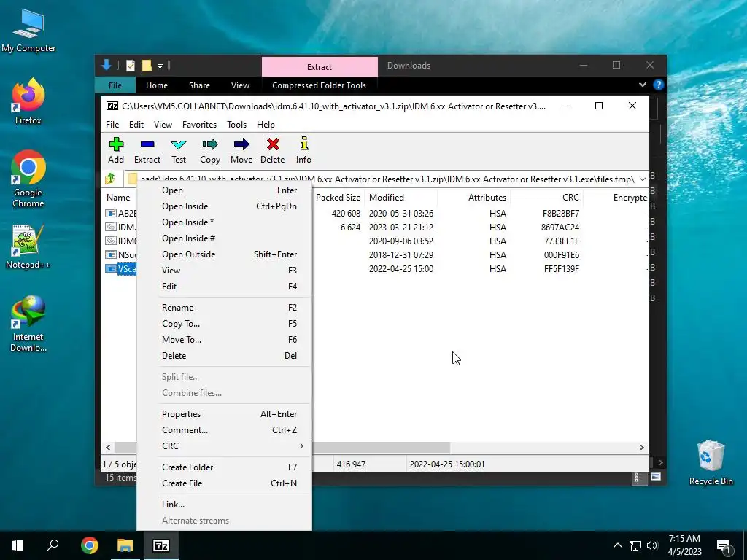
Task: Open Google Chrome desktop shortcut
Action: [28, 179]
